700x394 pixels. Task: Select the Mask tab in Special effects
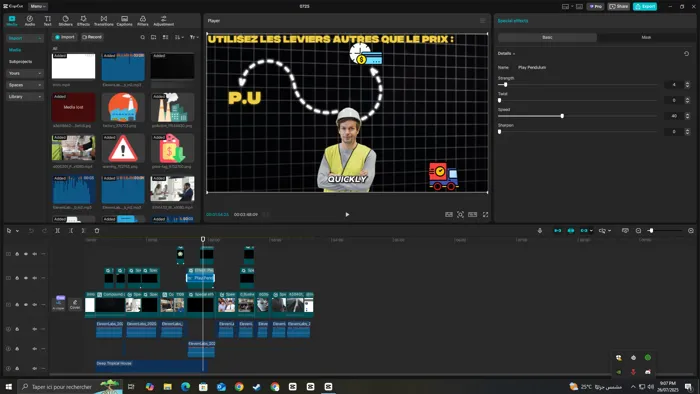646,37
